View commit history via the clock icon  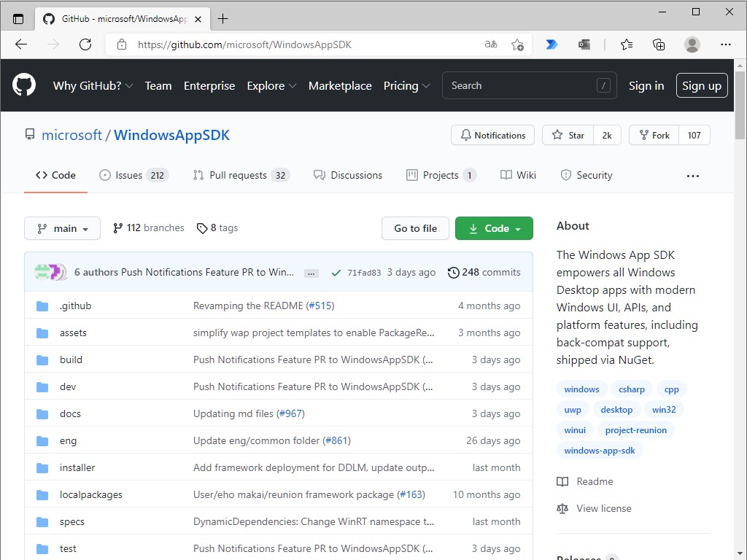click(452, 272)
